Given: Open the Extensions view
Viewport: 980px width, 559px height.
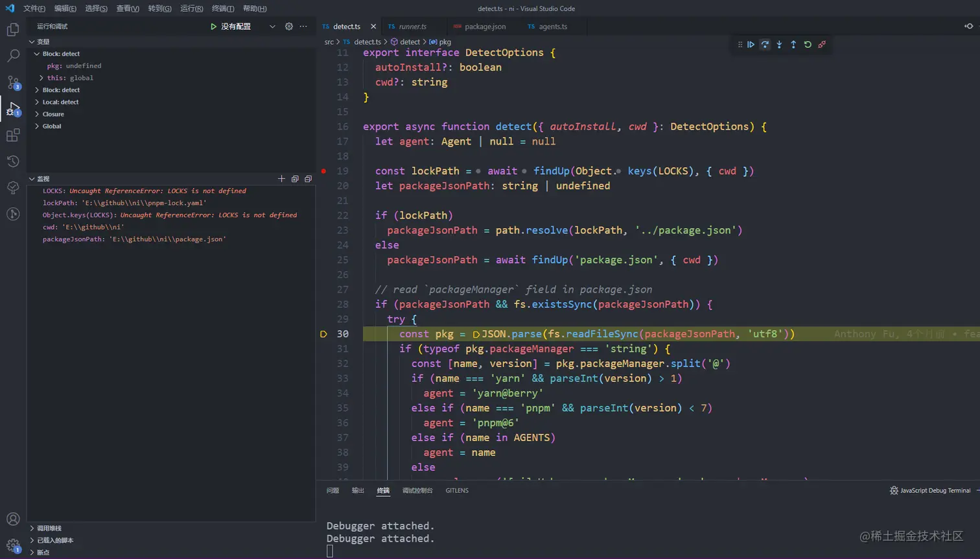Looking at the screenshot, I should coord(13,135).
